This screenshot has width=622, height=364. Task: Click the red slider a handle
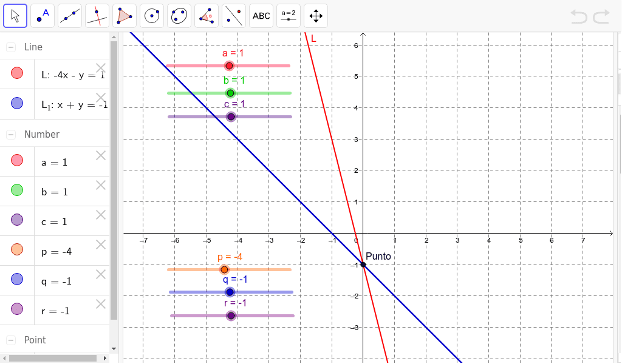pos(229,66)
